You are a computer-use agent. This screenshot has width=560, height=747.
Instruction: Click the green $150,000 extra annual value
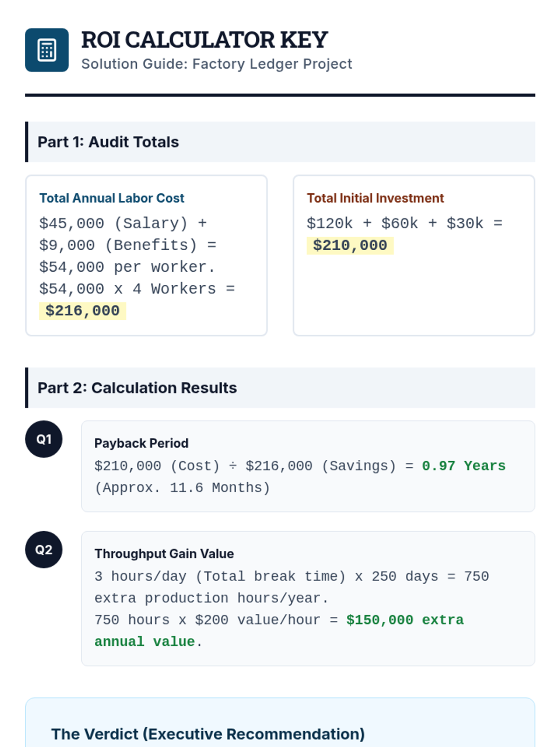(x=405, y=620)
